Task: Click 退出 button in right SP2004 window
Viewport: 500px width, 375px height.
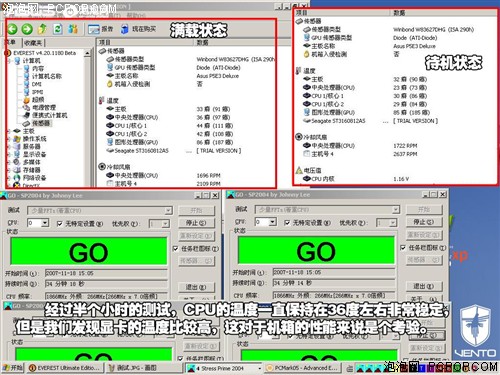Action: (x=424, y=286)
